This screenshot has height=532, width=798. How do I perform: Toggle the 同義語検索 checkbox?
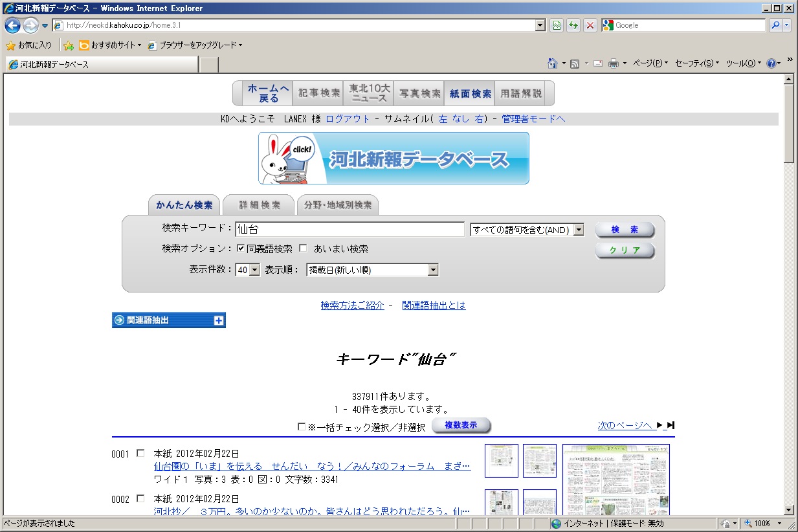coord(241,249)
